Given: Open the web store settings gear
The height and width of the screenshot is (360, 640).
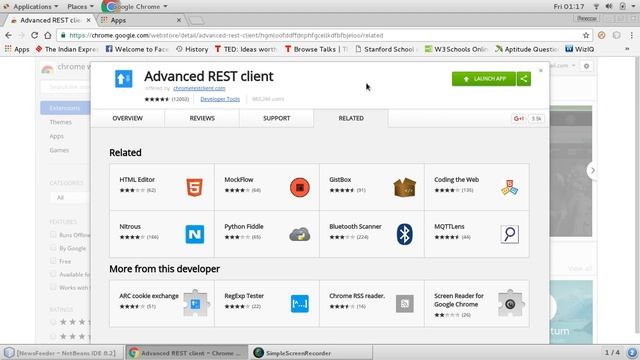Looking at the screenshot, I should click(587, 66).
